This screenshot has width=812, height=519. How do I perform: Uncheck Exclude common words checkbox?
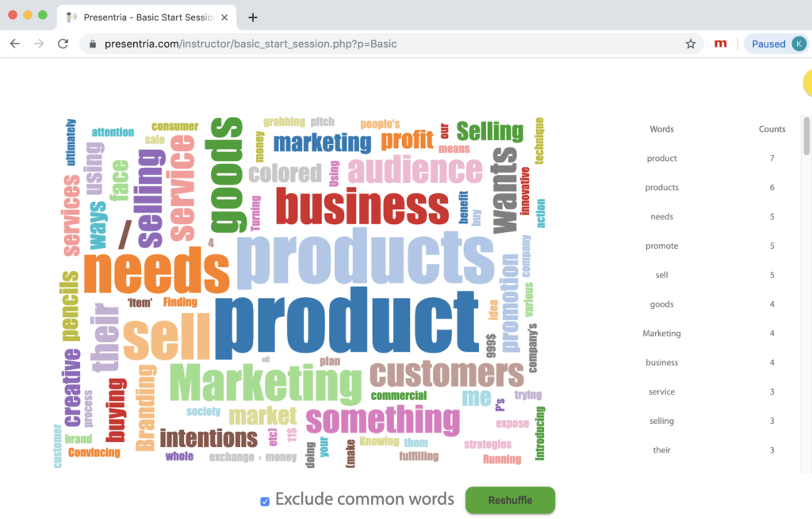[x=265, y=502]
